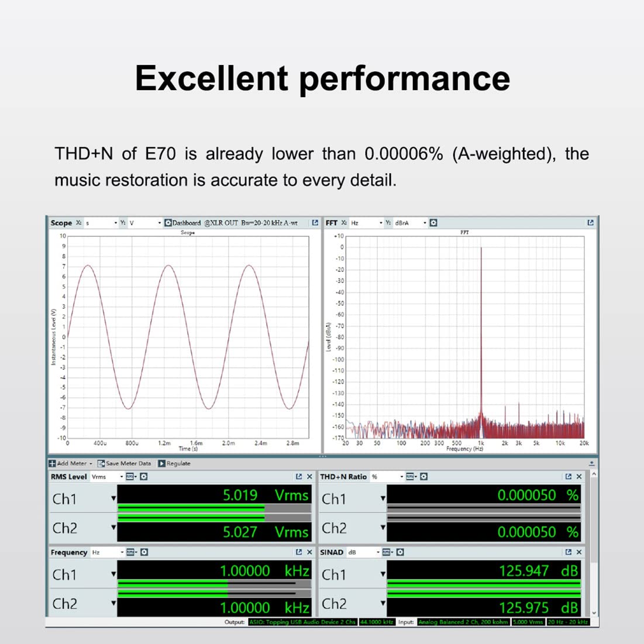Close the Frequency meter
The image size is (644, 644).
(309, 552)
